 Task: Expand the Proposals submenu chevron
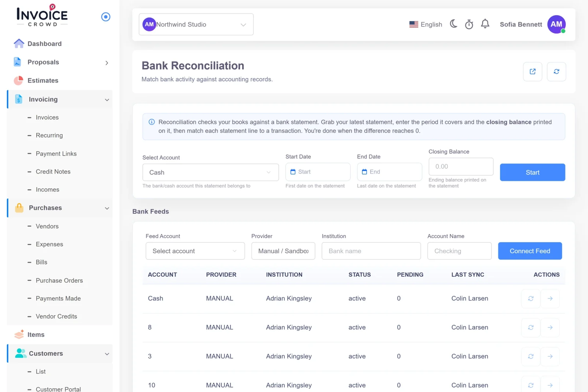point(107,63)
